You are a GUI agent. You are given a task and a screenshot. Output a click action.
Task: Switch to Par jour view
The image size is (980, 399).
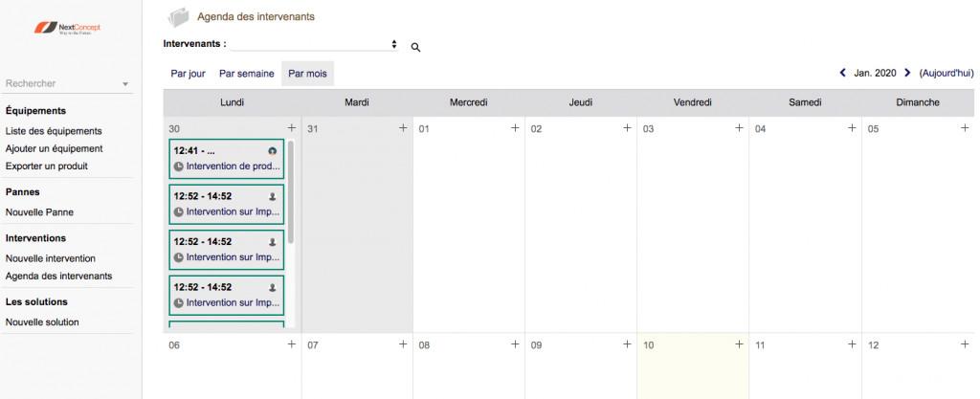[x=188, y=73]
